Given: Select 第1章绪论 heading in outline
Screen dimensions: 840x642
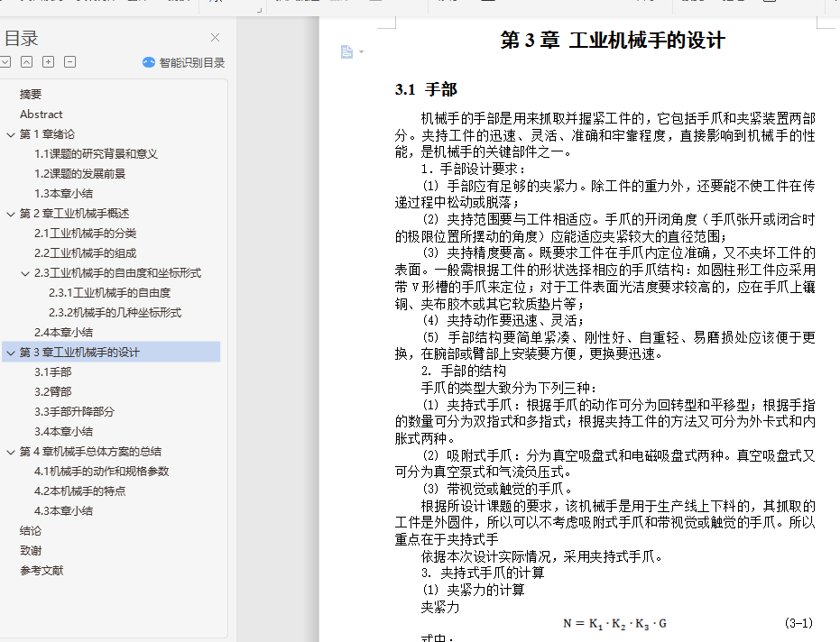Looking at the screenshot, I should click(x=47, y=133).
